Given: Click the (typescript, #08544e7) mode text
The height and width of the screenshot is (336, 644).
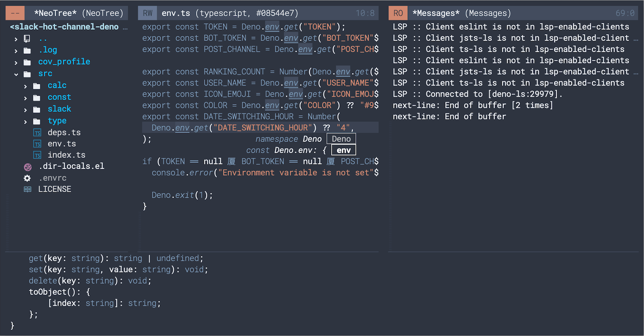Looking at the screenshot, I should click(247, 13).
